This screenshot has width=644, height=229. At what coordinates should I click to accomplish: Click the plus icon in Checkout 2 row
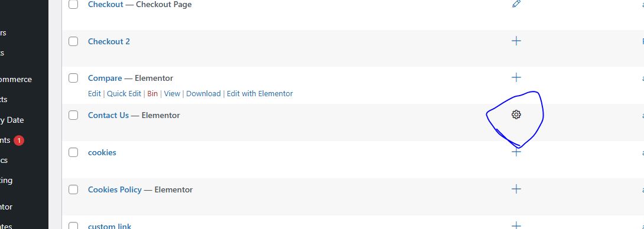516,41
